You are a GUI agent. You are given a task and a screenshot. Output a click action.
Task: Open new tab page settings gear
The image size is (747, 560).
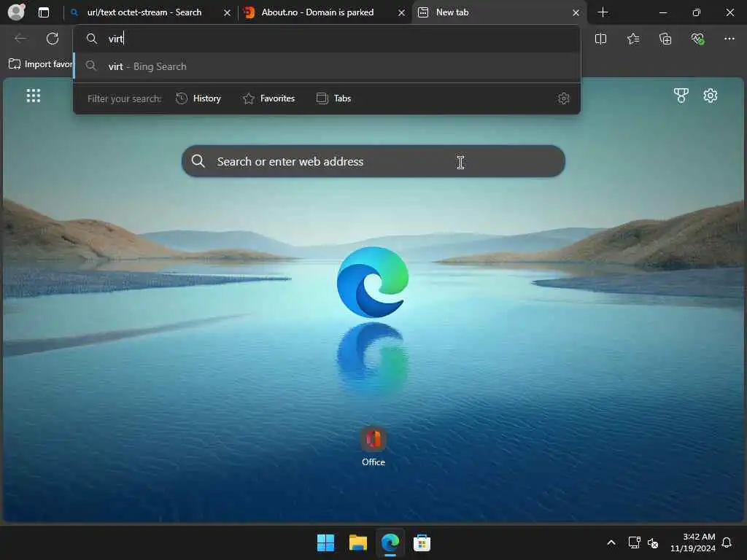click(711, 96)
